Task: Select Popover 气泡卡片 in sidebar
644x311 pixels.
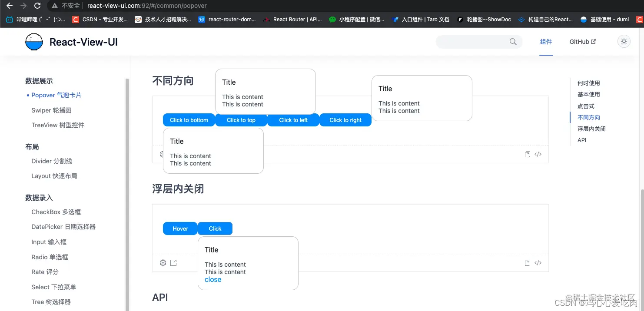Action: click(56, 95)
